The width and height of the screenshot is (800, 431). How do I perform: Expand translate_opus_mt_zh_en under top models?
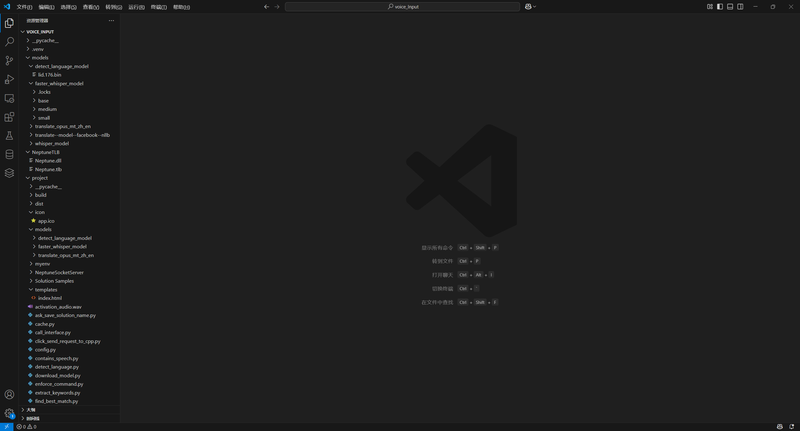tap(69, 126)
